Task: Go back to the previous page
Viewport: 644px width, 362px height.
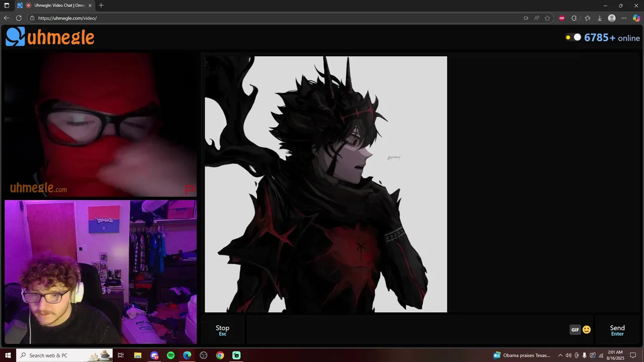Action: coord(7,18)
